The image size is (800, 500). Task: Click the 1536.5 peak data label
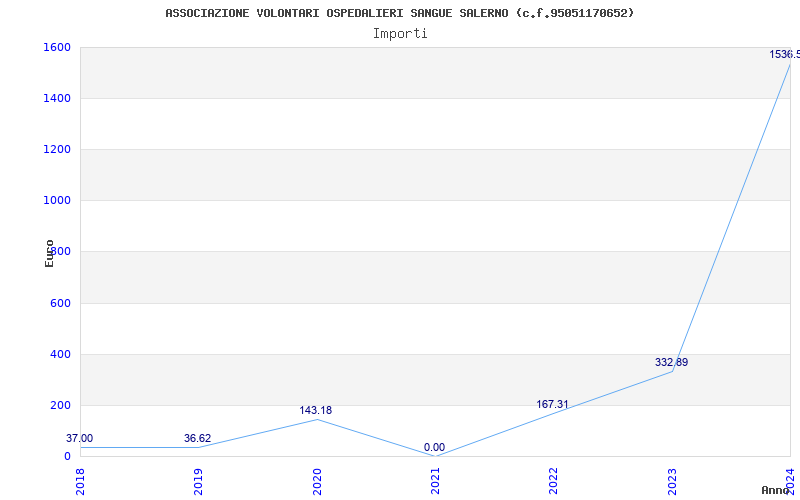[784, 54]
